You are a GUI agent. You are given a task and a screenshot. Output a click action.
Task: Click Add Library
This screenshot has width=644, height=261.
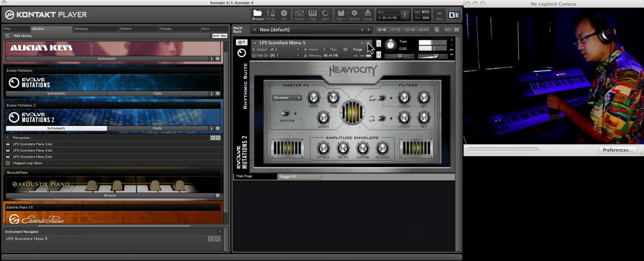point(23,36)
